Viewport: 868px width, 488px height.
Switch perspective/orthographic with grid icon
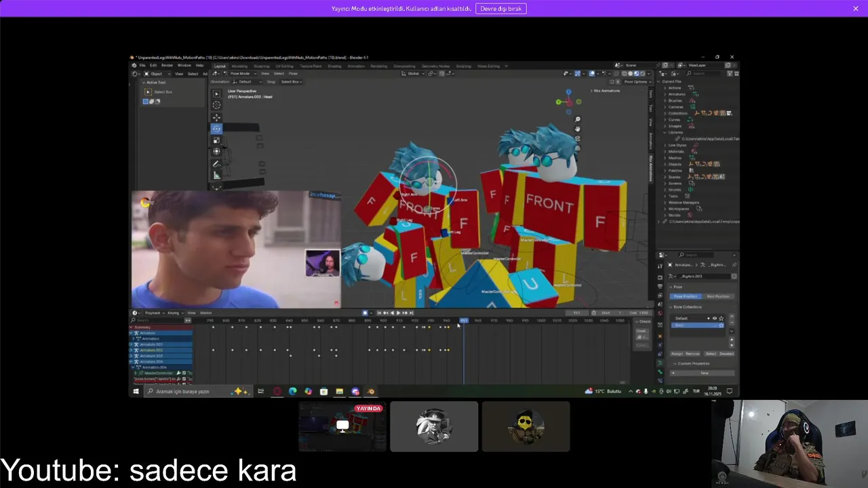[x=577, y=148]
